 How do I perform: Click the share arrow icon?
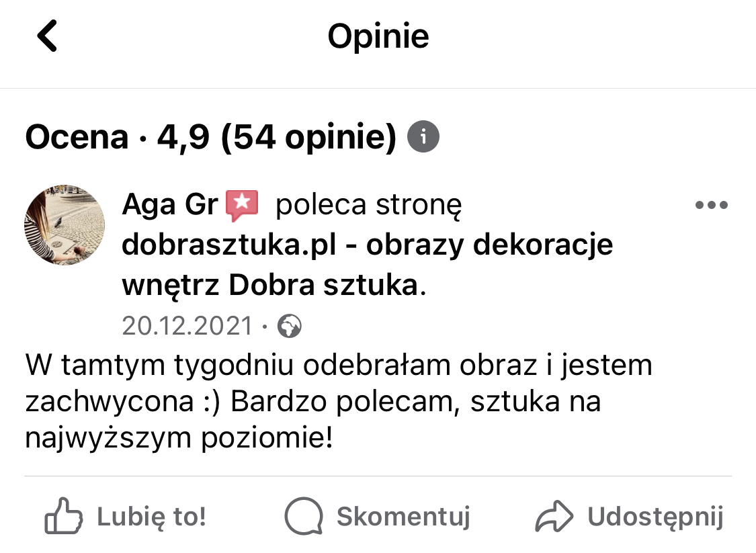pyautogui.click(x=554, y=517)
